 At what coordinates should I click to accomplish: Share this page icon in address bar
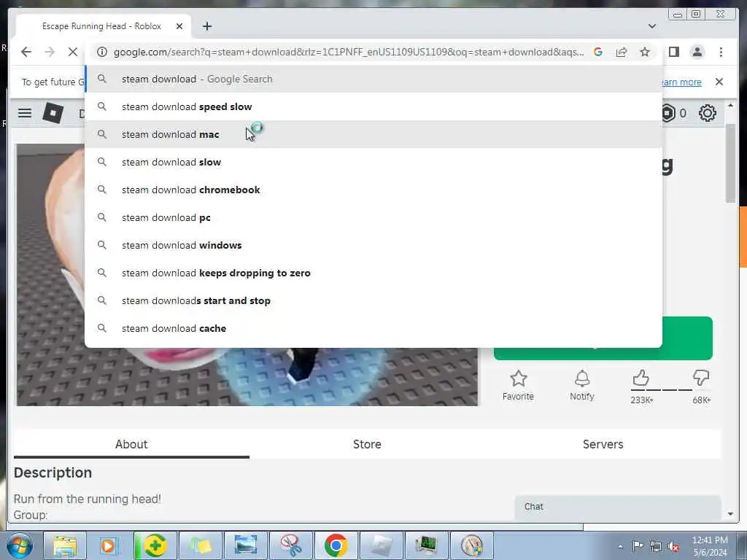point(622,52)
